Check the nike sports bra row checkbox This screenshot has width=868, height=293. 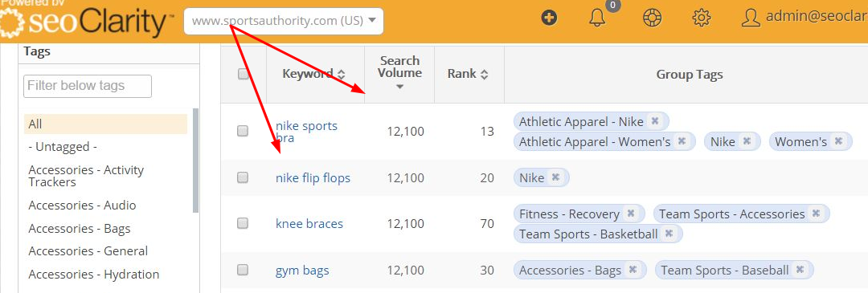(243, 131)
